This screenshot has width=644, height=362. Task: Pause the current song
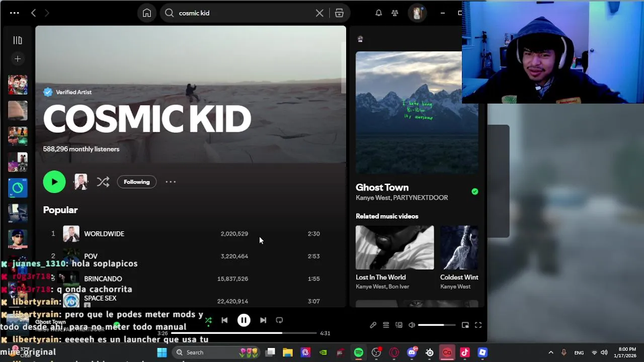244,320
